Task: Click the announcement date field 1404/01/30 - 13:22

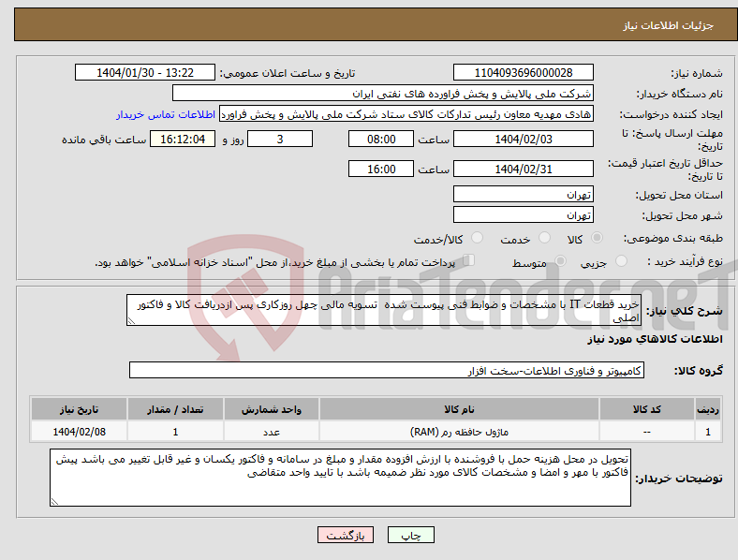Action: tap(145, 72)
